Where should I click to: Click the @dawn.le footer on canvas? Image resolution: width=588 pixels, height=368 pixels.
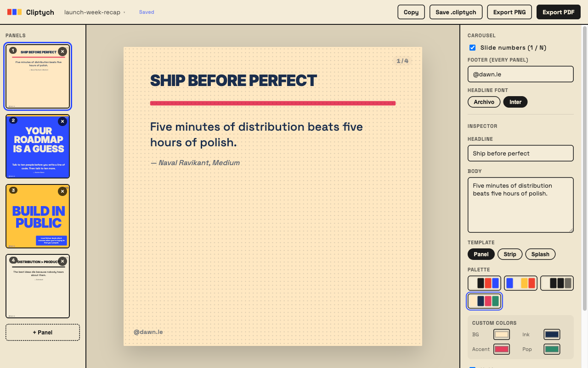[x=148, y=332]
